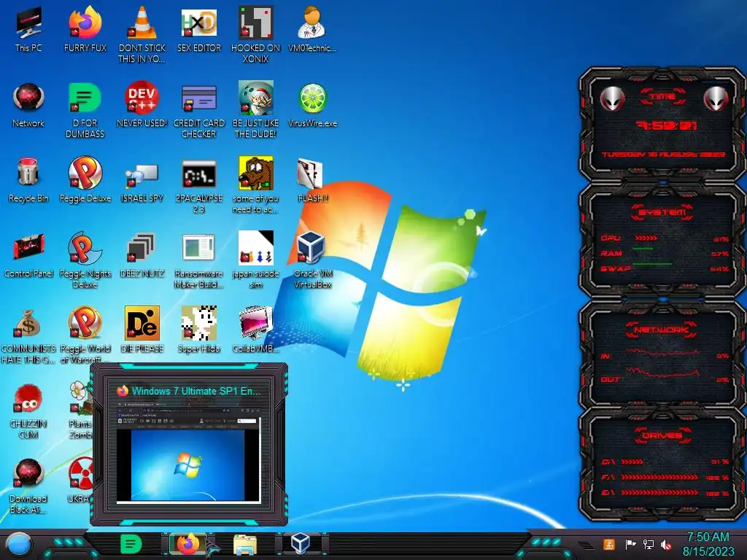Select the VM0Technic desktop icon
The image size is (747, 560).
pyautogui.click(x=312, y=23)
